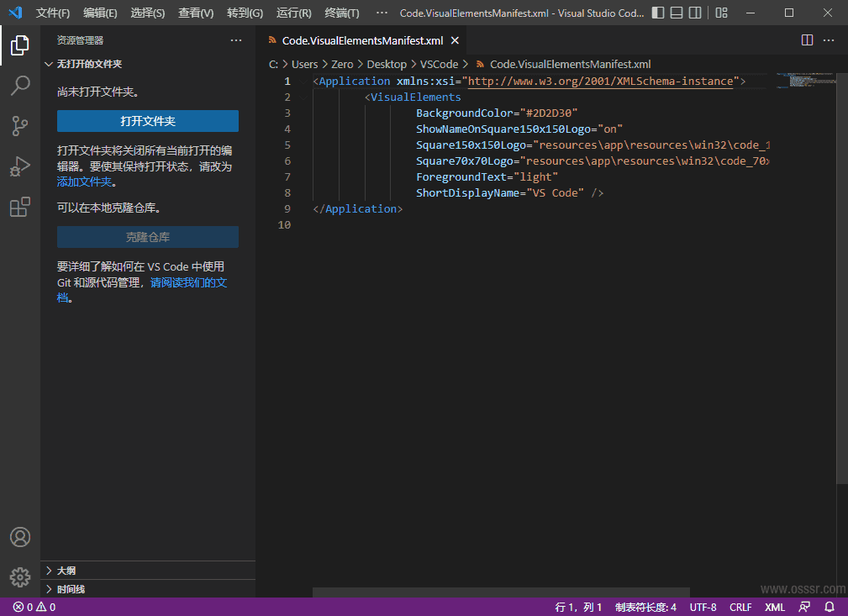Open the Source Control view

tap(20, 126)
